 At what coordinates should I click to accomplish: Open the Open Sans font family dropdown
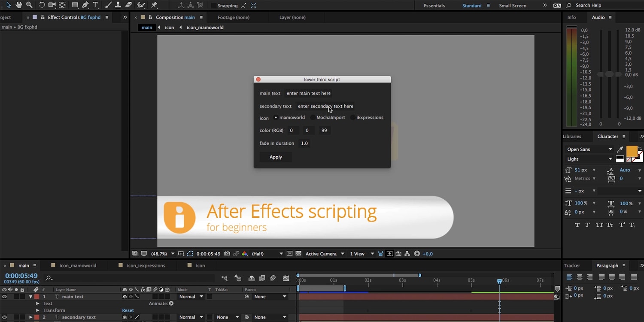pos(589,149)
